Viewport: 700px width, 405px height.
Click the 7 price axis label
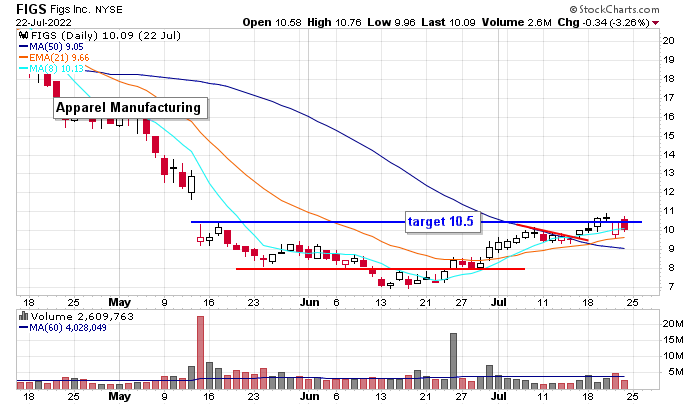(671, 286)
